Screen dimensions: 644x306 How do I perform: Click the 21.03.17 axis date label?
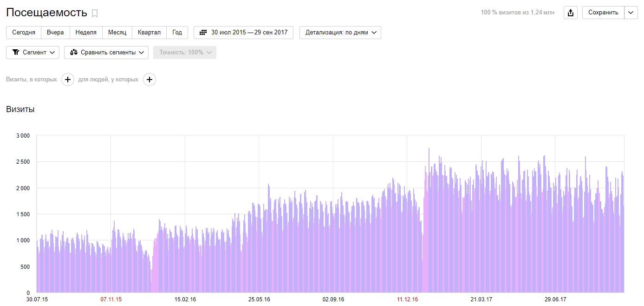click(x=481, y=299)
